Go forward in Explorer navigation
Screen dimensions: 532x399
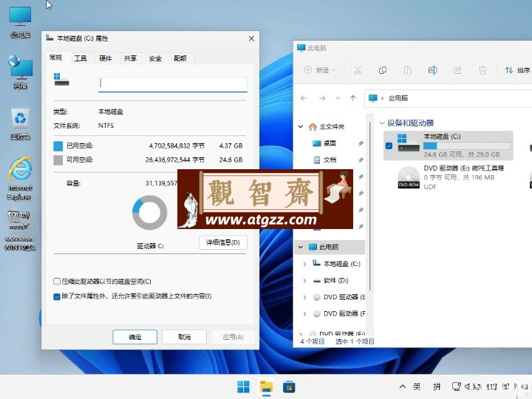point(322,98)
